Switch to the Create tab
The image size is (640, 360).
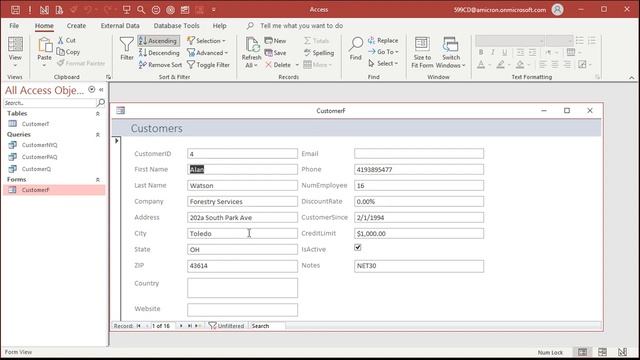click(76, 26)
